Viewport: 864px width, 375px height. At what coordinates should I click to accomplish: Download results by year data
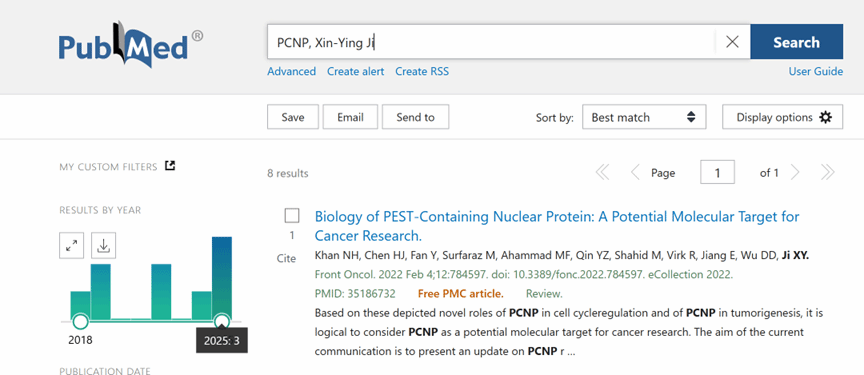click(104, 246)
